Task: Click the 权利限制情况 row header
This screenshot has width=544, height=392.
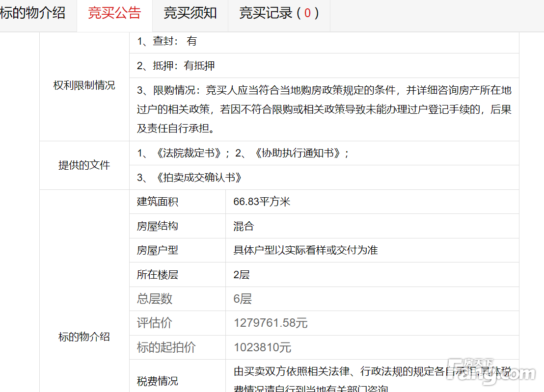Action: coord(84,85)
